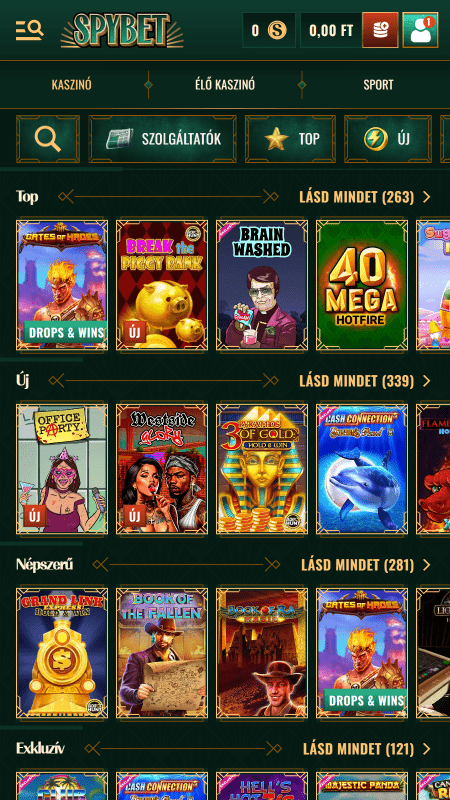
Task: Open Lásd mindet (121) for Exkluzív games
Action: (367, 749)
